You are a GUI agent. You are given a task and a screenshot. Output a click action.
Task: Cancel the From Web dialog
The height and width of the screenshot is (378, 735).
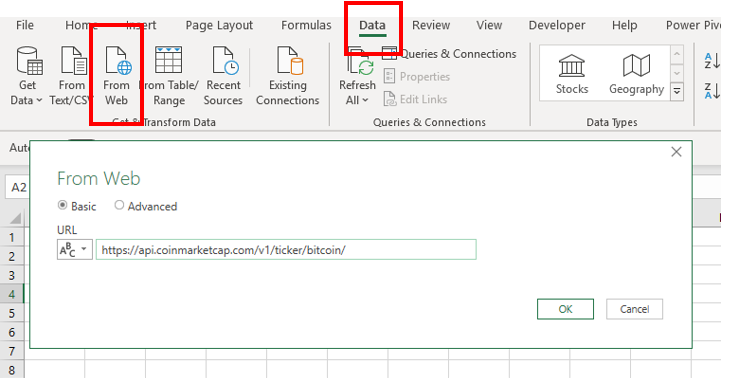coord(634,309)
